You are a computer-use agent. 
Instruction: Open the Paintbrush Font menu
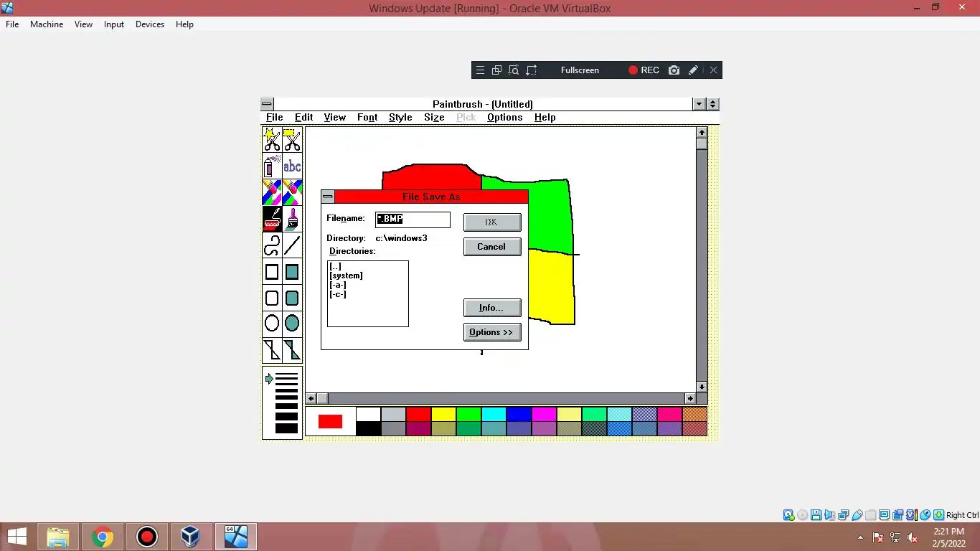367,117
